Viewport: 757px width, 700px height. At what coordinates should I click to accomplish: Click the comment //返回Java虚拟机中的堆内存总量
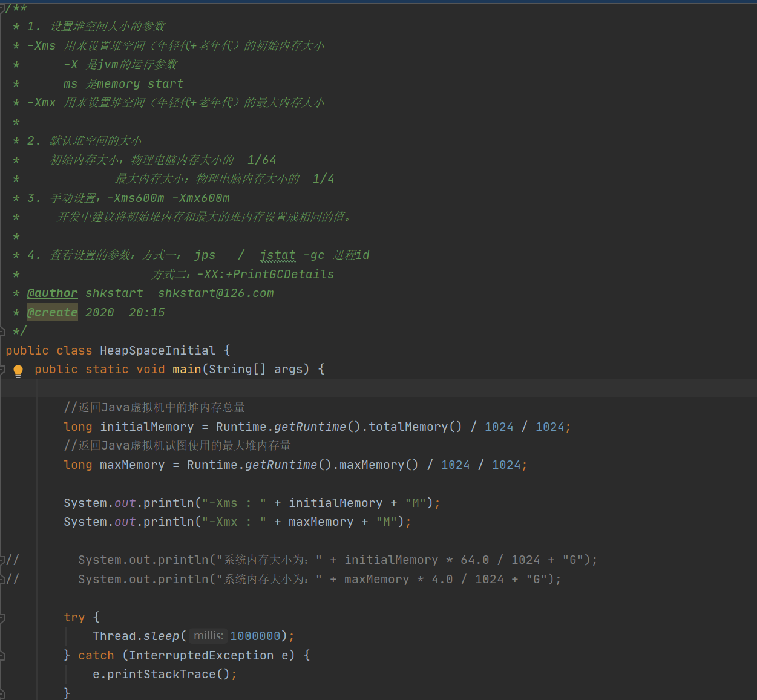click(154, 407)
